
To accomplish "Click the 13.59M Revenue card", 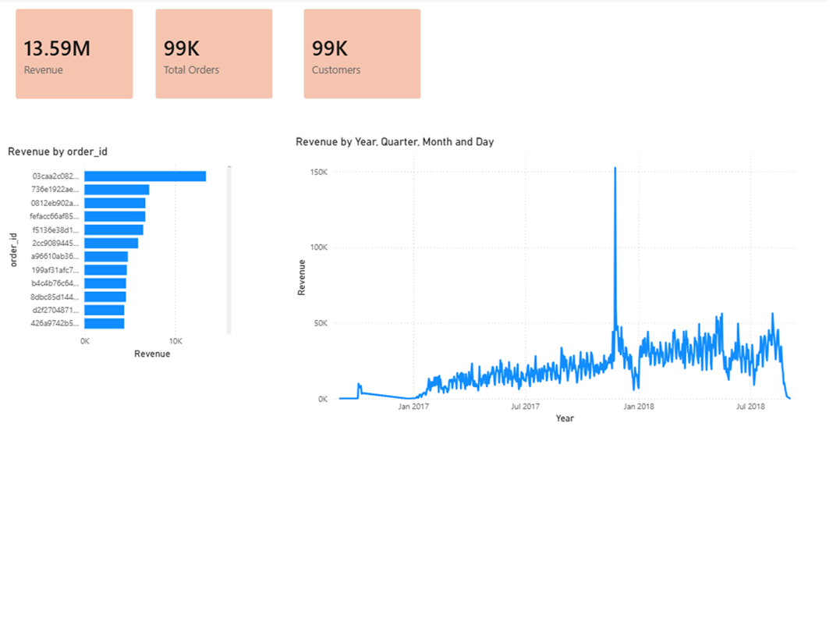I will [74, 54].
